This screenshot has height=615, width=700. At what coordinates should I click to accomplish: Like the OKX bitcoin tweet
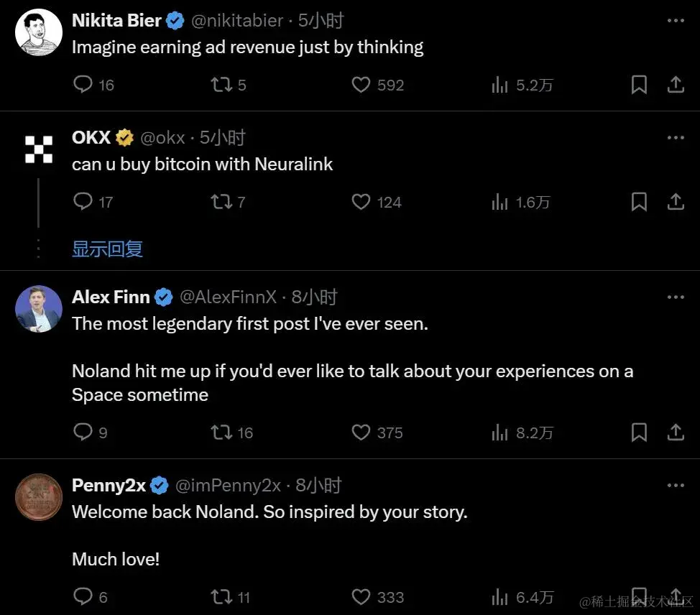point(361,203)
